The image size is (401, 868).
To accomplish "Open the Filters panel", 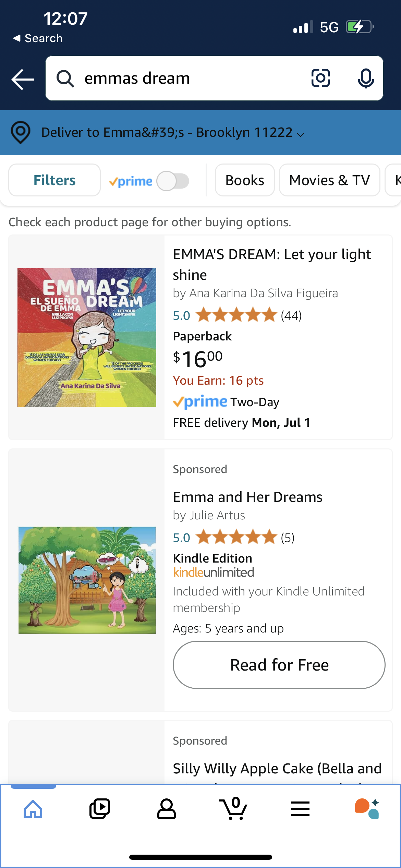I will click(x=54, y=180).
